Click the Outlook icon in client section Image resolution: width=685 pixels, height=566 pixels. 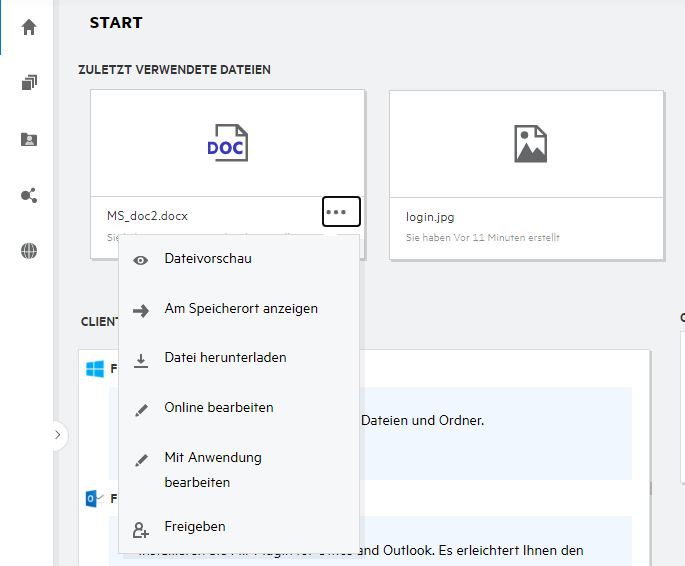[95, 498]
